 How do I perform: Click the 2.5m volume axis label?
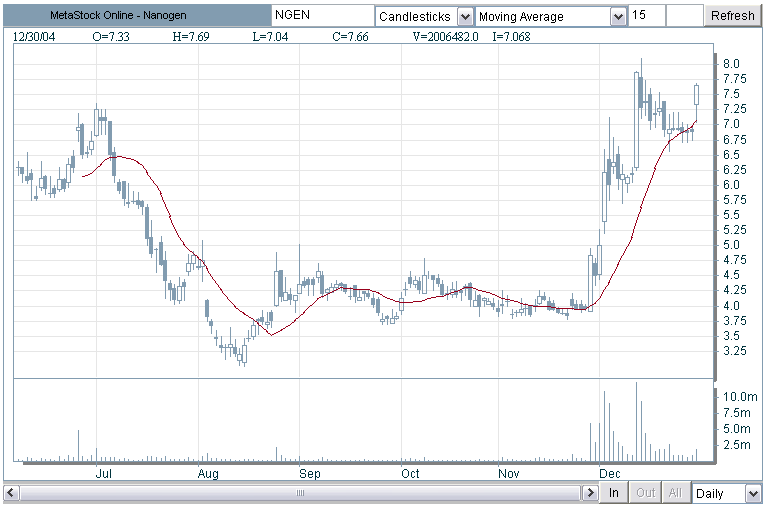click(x=737, y=445)
